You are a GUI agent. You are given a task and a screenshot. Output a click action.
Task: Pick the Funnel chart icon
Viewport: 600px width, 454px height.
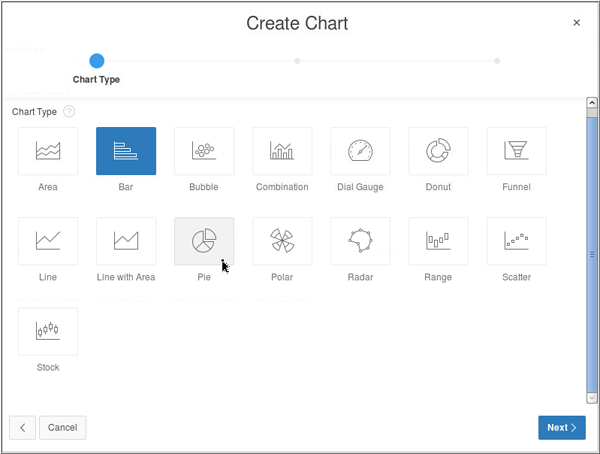516,151
